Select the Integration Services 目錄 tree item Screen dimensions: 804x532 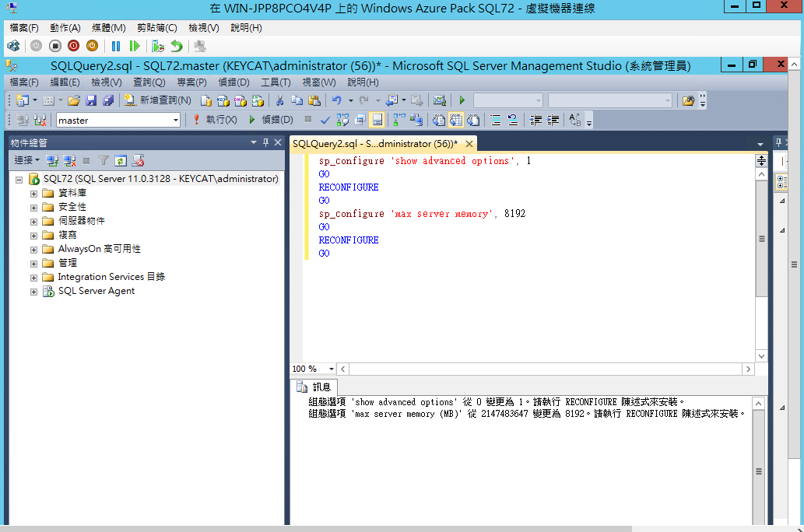tap(111, 277)
